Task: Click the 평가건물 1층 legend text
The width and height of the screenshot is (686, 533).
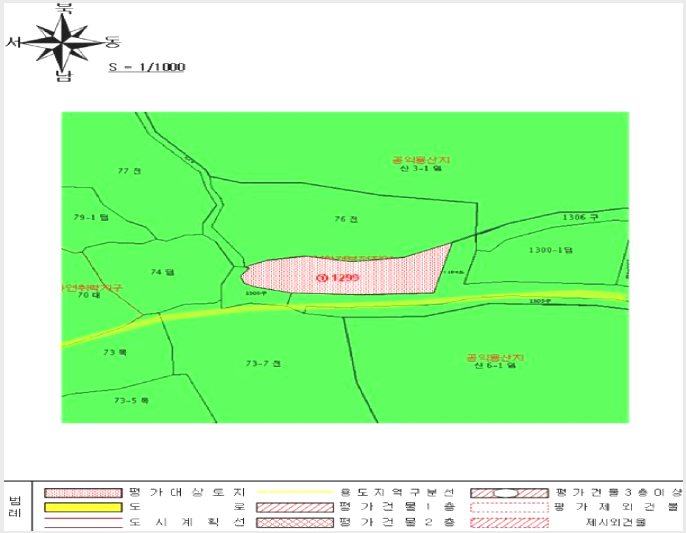Action: [398, 507]
